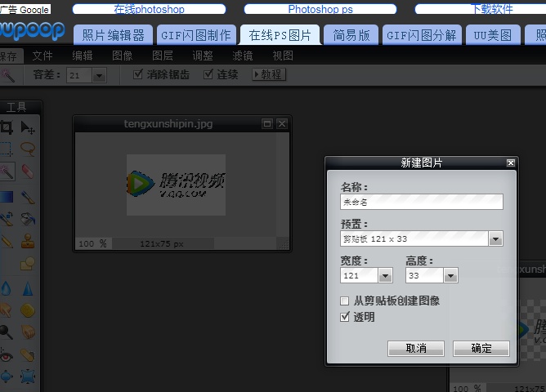The width and height of the screenshot is (546, 392).
Task: Click the 腾讯视频 image in tengxunshipin.jpg window
Action: 176,185
